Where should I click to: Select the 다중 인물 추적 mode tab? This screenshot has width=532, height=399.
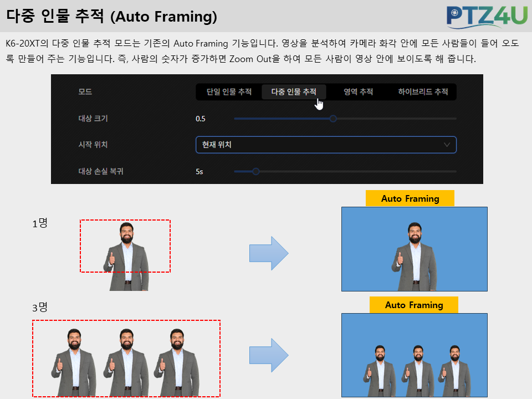294,92
